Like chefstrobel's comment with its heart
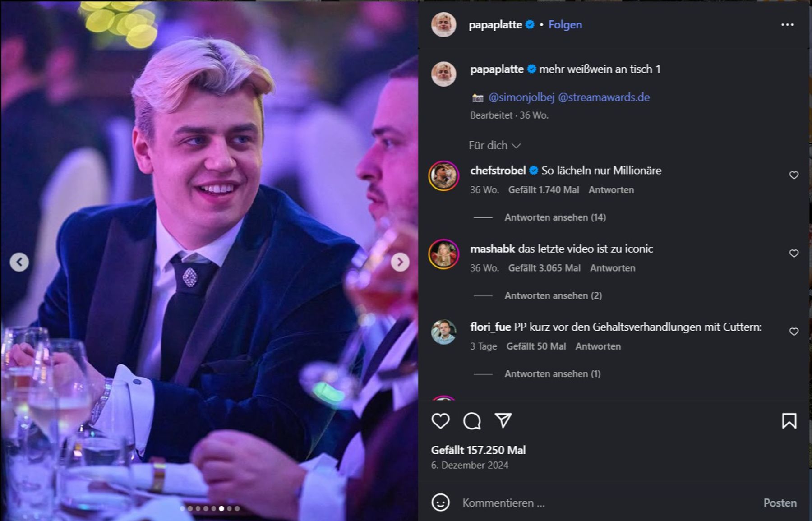 coord(794,175)
